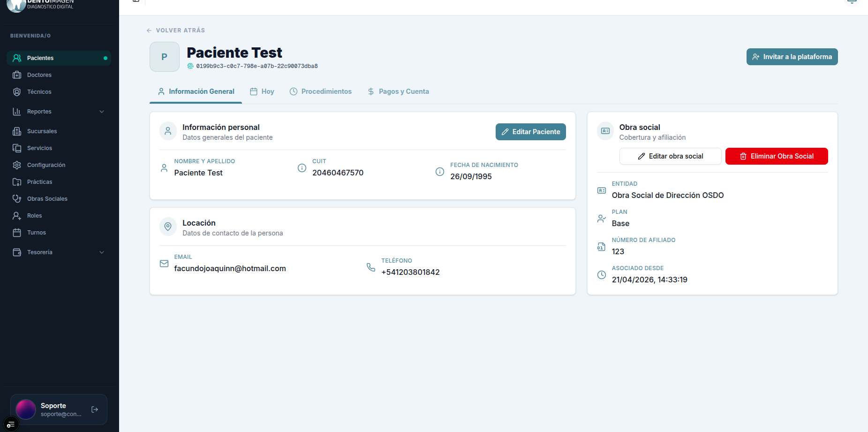
Task: Expand the Reportes submenu chevron
Action: coord(102,112)
